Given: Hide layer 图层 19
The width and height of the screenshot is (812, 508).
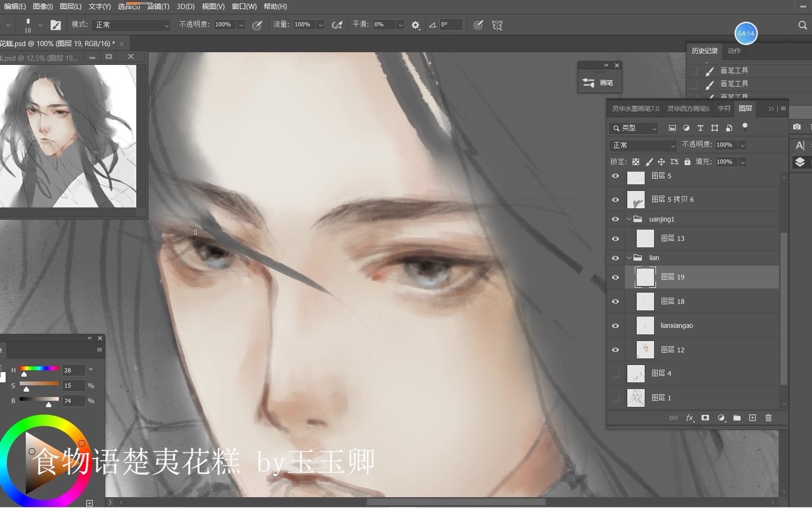Looking at the screenshot, I should click(616, 278).
